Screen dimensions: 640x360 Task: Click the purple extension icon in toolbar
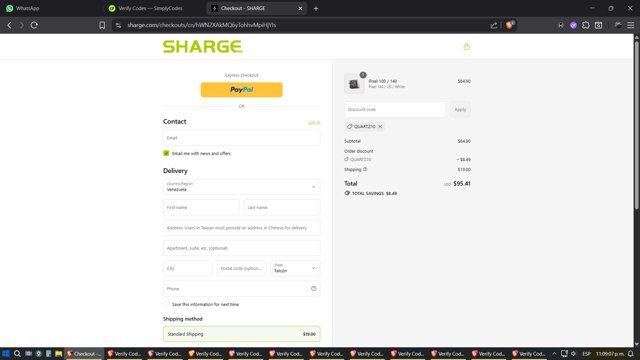pos(573,25)
